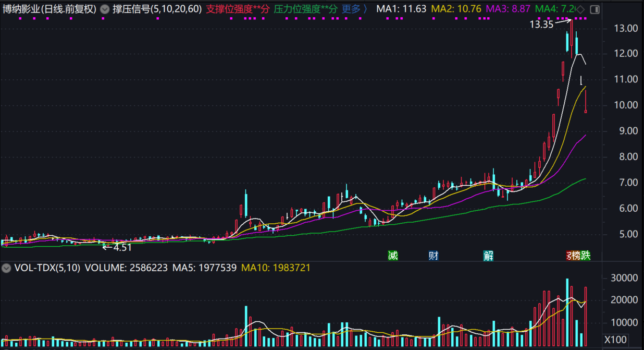Click the blue 财 financial report marker
Viewport: 644px width, 350px height.
(433, 256)
